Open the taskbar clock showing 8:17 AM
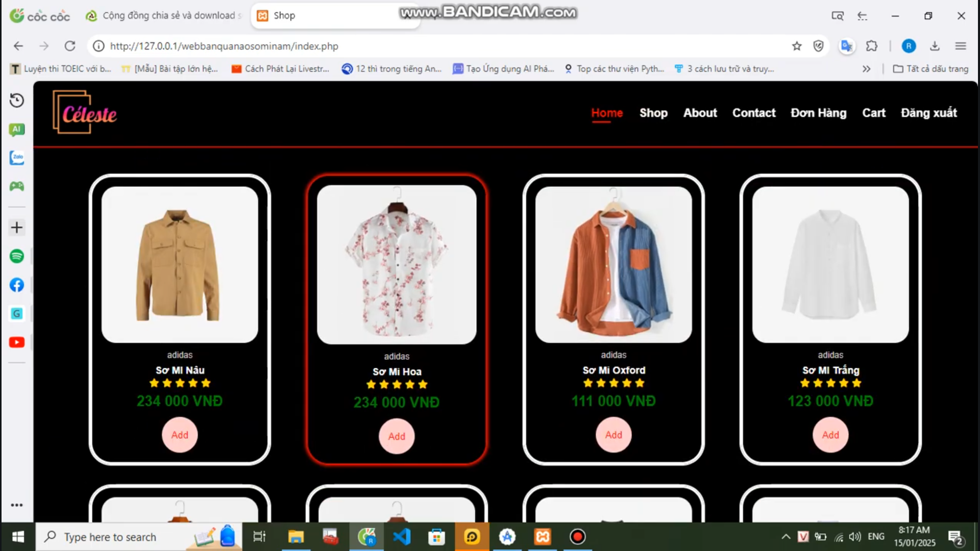 (914, 537)
